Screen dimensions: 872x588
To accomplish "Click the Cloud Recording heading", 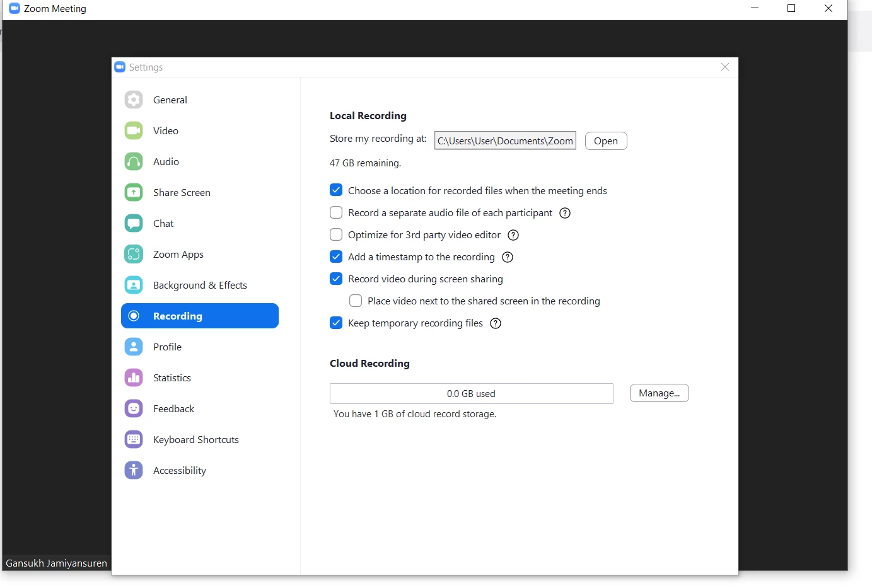I will (369, 363).
